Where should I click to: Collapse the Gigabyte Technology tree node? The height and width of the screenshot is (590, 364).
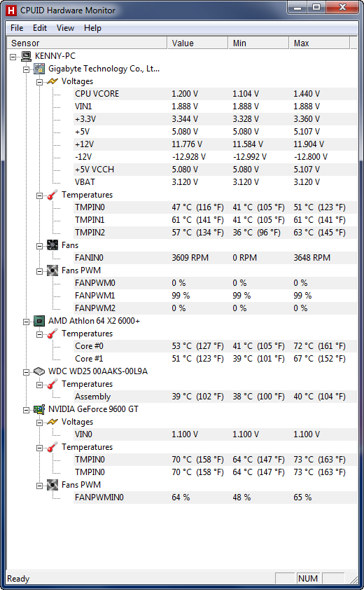[27, 69]
